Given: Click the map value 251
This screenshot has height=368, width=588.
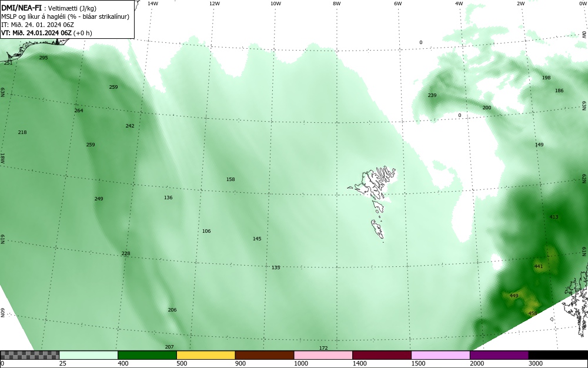Looking at the screenshot, I should pyautogui.click(x=8, y=63).
